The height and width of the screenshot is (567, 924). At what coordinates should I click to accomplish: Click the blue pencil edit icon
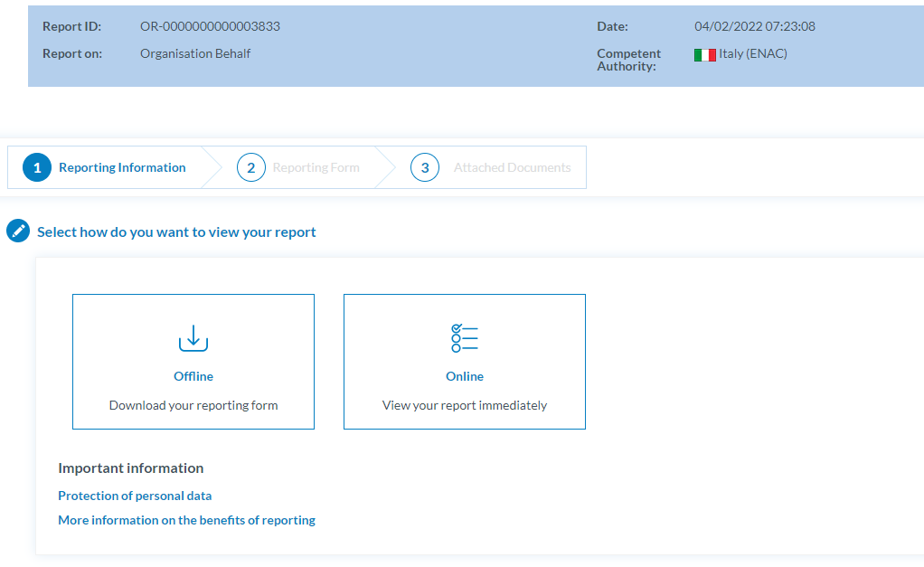pos(18,232)
